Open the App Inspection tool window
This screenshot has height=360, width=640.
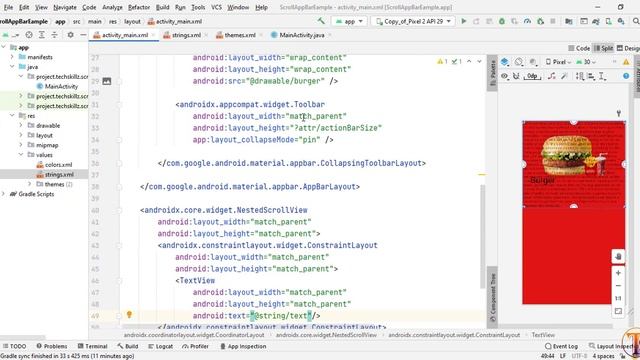click(x=243, y=346)
